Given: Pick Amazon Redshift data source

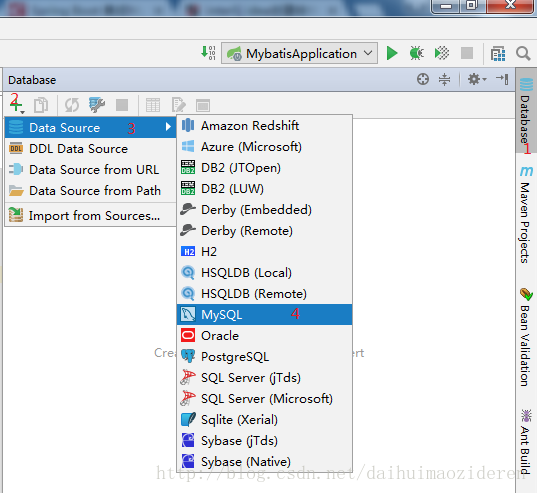Looking at the screenshot, I should point(264,126).
